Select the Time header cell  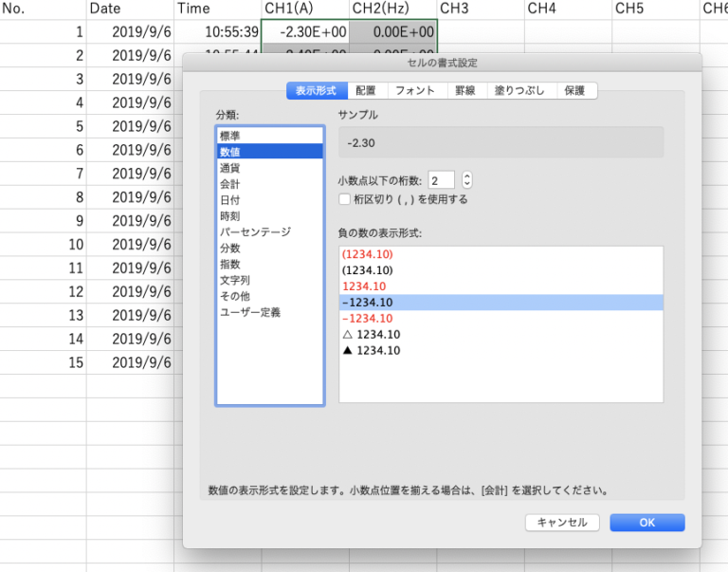[217, 9]
